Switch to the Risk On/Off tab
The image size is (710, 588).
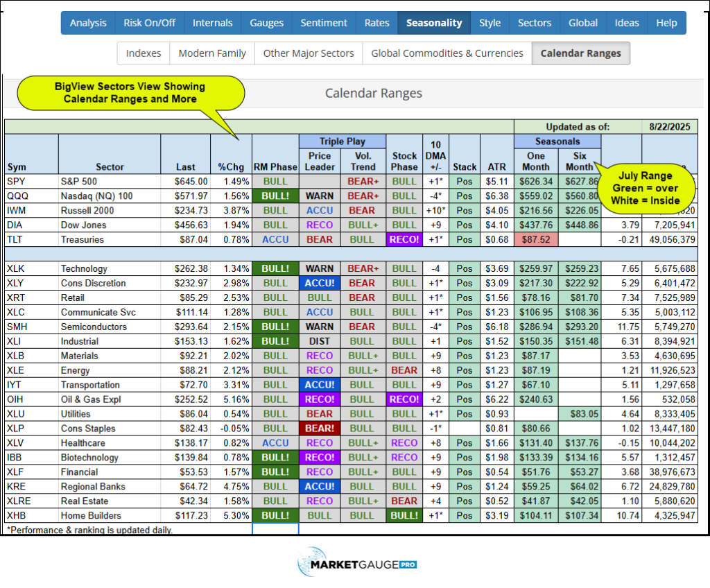[x=149, y=23]
